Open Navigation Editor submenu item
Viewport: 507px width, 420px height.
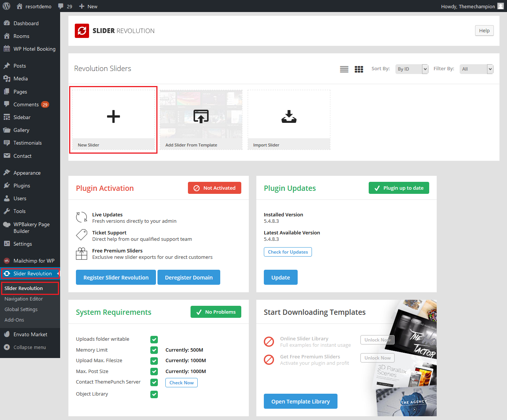[x=24, y=299]
